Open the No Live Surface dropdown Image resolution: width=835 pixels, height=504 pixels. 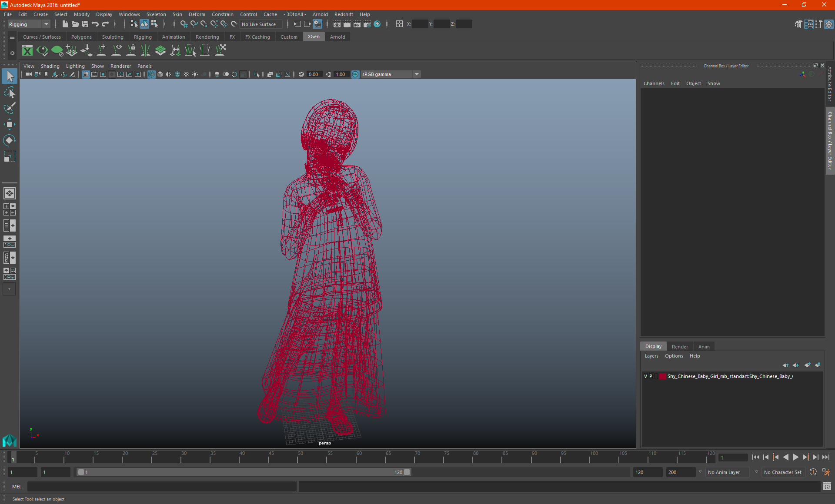coord(260,24)
